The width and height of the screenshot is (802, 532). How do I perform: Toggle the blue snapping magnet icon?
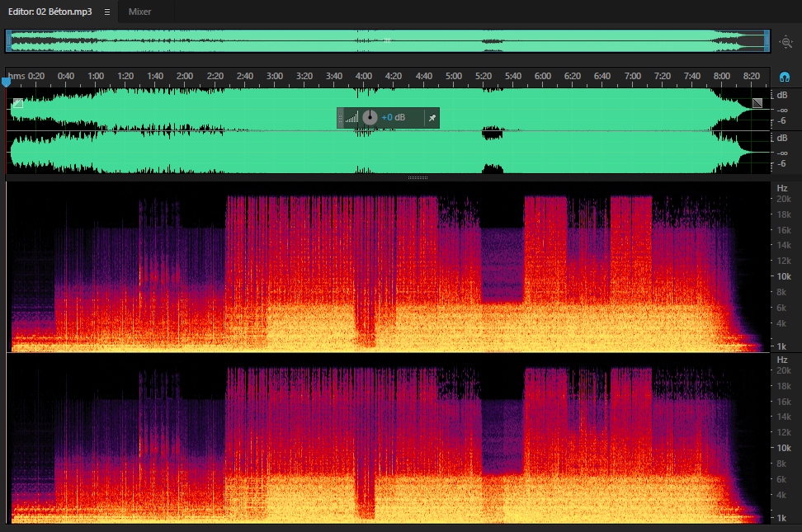tap(784, 78)
